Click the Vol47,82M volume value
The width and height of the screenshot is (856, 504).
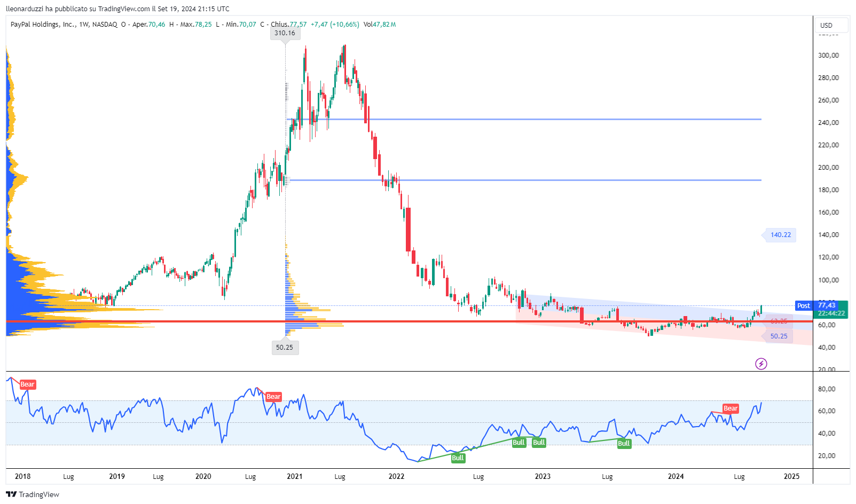(380, 25)
